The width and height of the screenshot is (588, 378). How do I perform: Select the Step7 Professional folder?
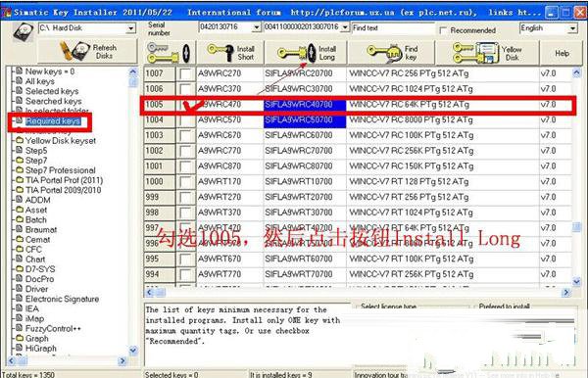[x=60, y=170]
